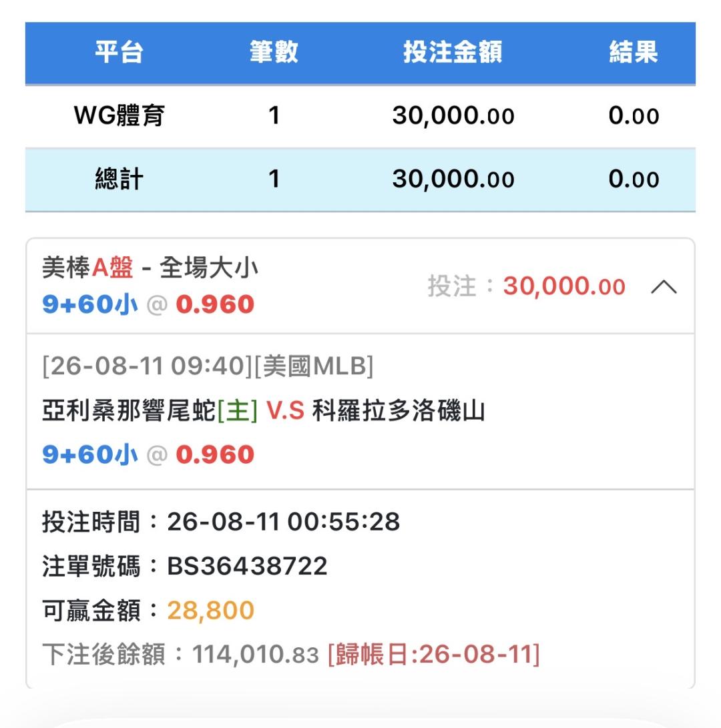Click the 歸帳日 26-08-11 red label

coord(434,654)
